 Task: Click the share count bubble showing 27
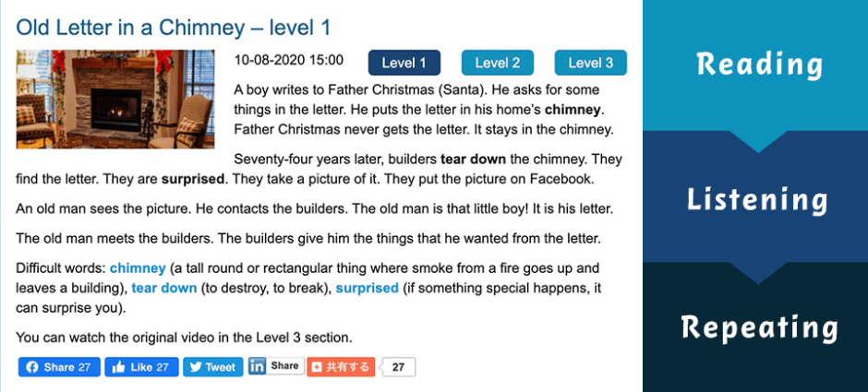coord(398,367)
